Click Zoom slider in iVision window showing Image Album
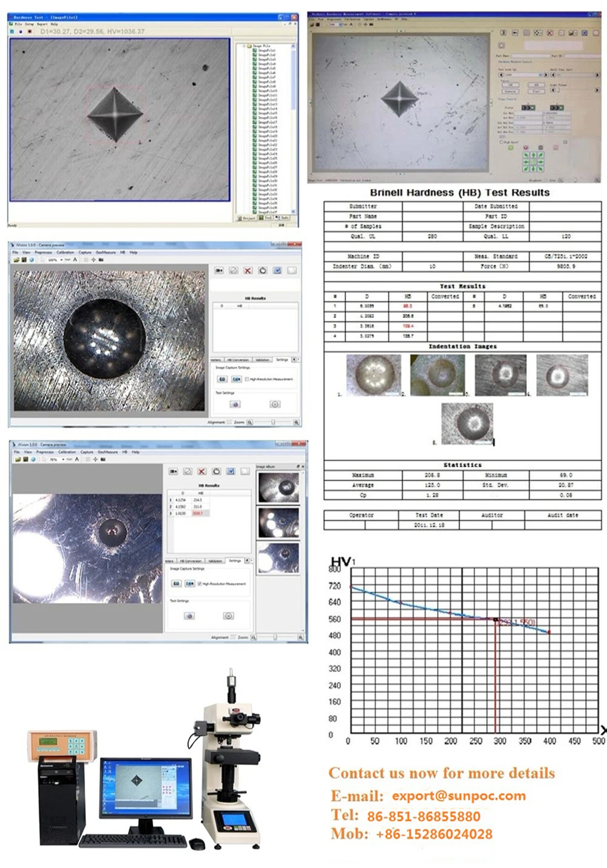607x868 pixels. [276, 638]
